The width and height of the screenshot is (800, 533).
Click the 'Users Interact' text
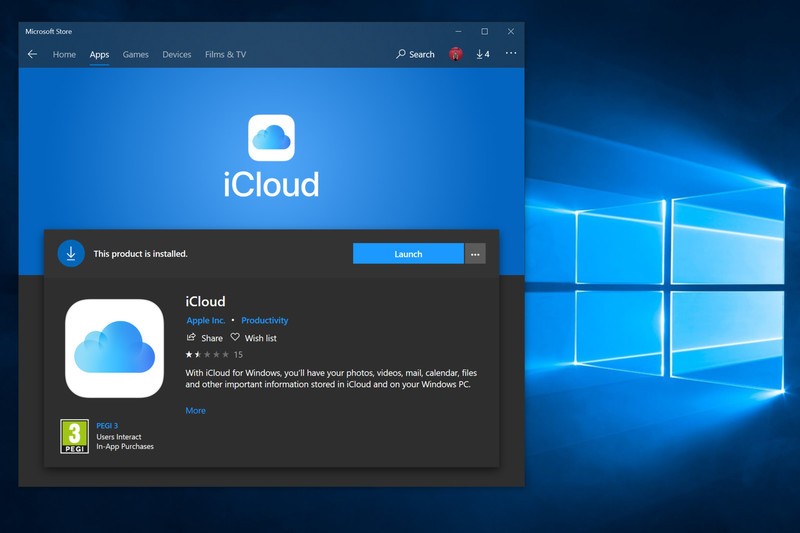(119, 437)
